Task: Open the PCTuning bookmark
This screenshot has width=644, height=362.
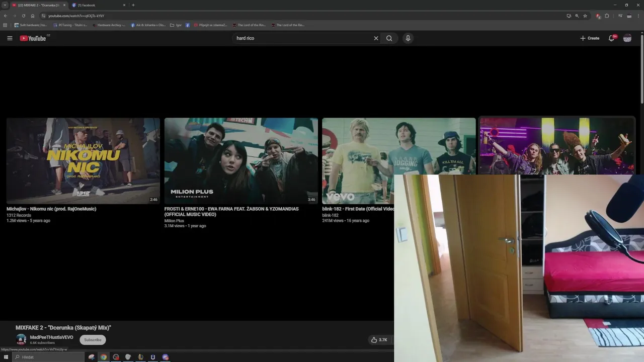Action: click(70, 25)
